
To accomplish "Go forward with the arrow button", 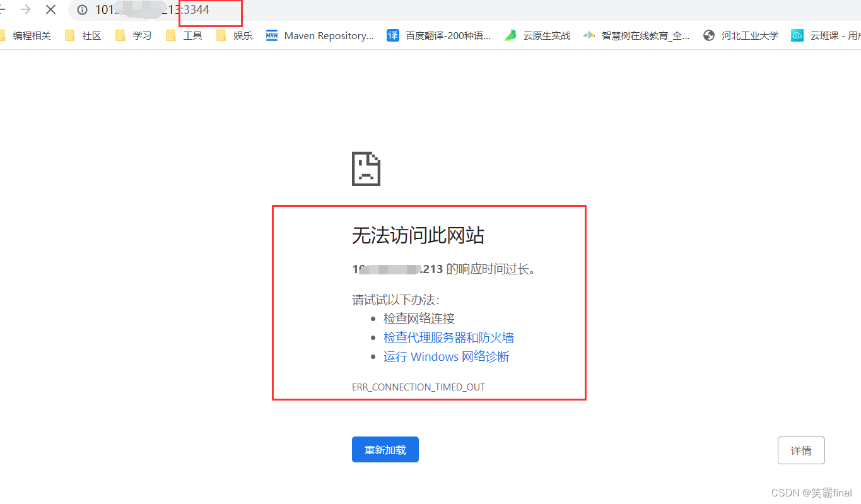I will point(25,9).
